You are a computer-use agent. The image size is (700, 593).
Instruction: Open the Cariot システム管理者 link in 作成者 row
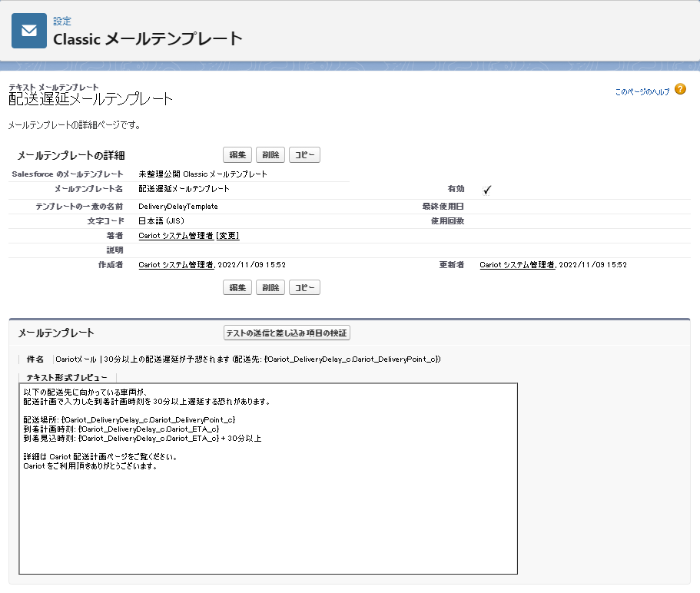176,264
